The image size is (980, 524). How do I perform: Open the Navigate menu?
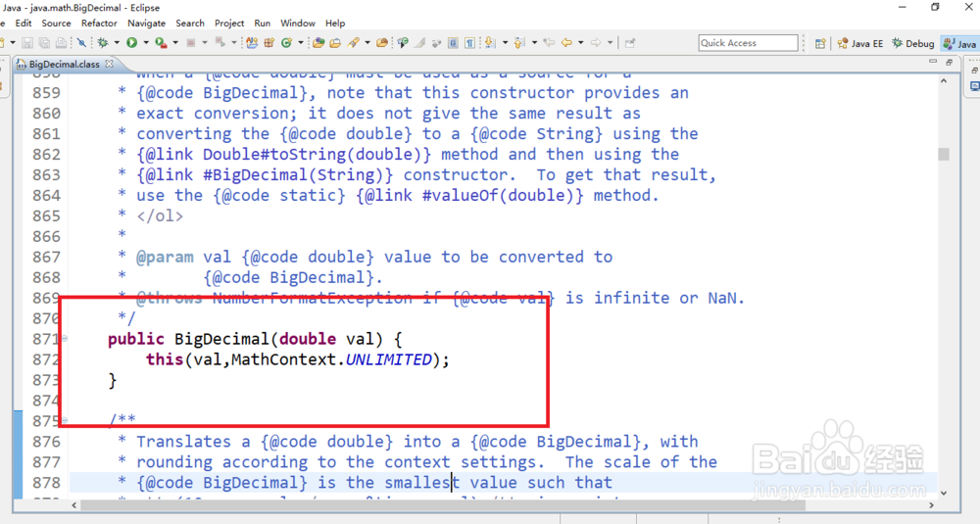(x=146, y=24)
